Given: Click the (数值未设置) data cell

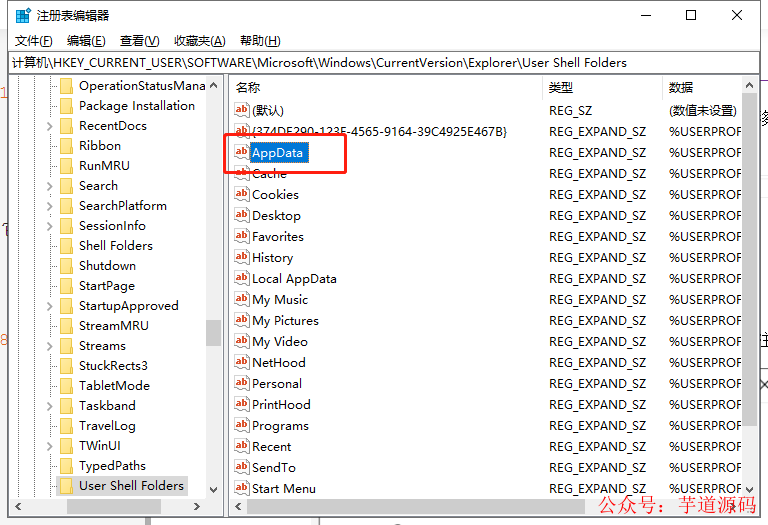Looking at the screenshot, I should pos(703,111).
